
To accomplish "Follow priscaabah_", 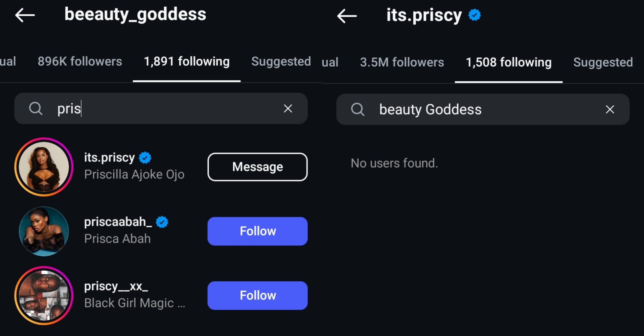I will [257, 231].
